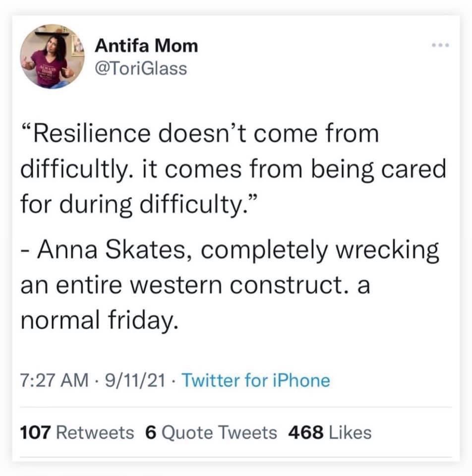Open the tweet's three-dot more options menu
472x476 pixels.
pos(440,46)
